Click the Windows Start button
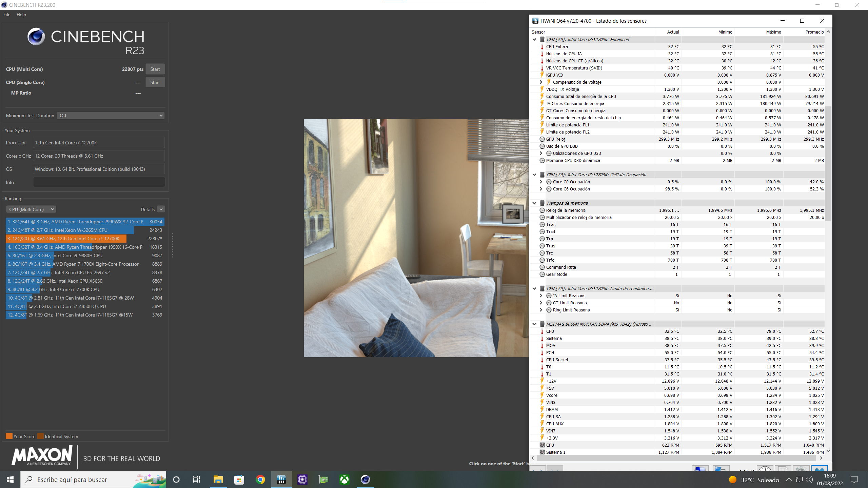The height and width of the screenshot is (488, 868). click(10, 480)
